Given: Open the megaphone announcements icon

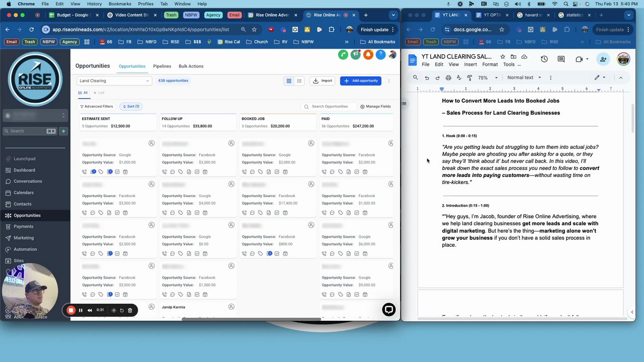Looking at the screenshot, I should (x=356, y=54).
